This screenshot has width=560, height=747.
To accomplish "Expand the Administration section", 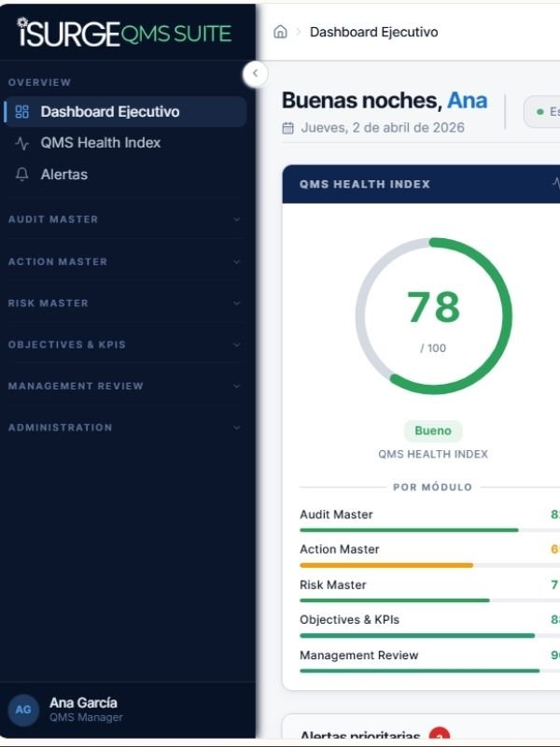I will (124, 428).
